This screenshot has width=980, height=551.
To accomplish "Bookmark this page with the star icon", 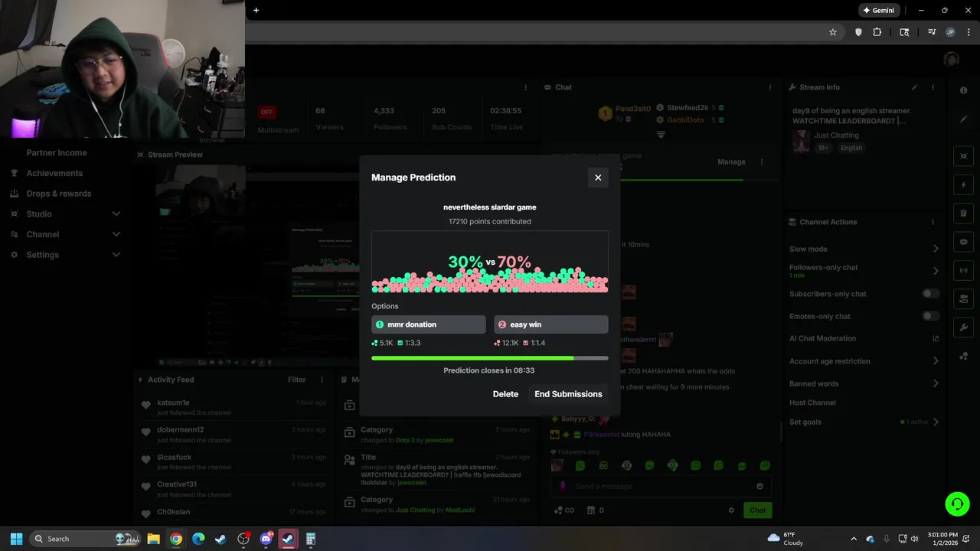I will tap(833, 32).
